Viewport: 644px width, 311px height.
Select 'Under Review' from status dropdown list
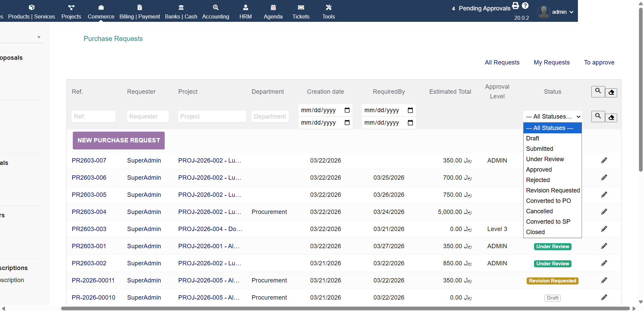(x=545, y=159)
